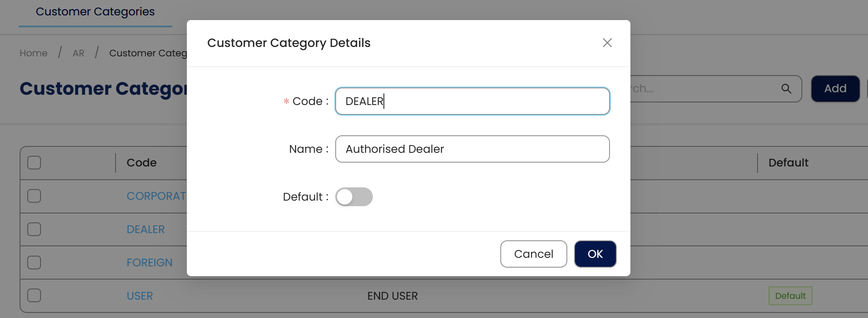Click the Default tag on USER row
This screenshot has height=318, width=868.
(790, 296)
